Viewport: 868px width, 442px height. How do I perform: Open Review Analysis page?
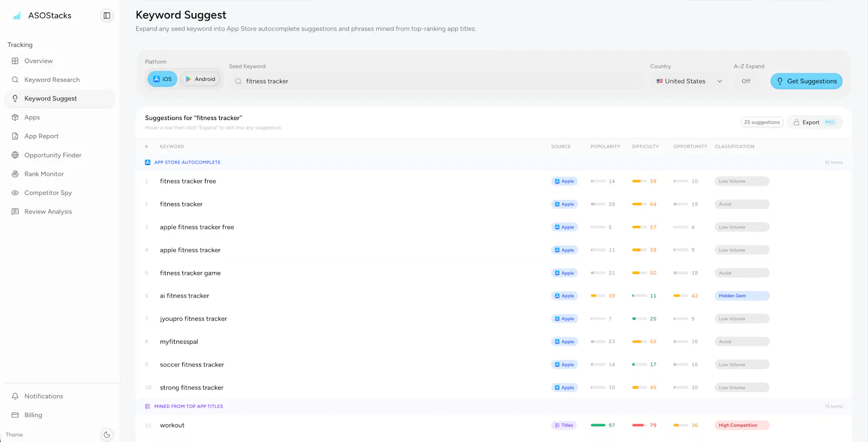pos(60,212)
